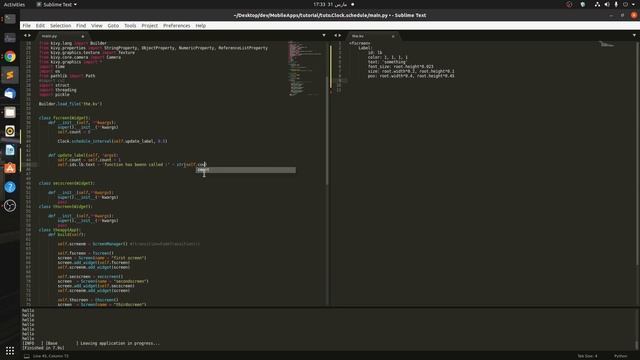The image size is (640, 360).
Task: Click the microphone icon in top bar
Action: 616,4
